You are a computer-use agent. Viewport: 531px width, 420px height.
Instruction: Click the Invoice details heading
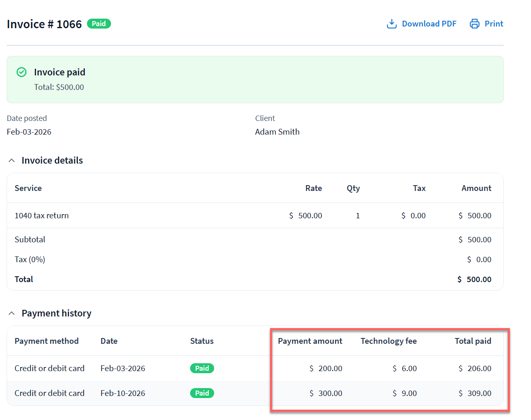(52, 161)
